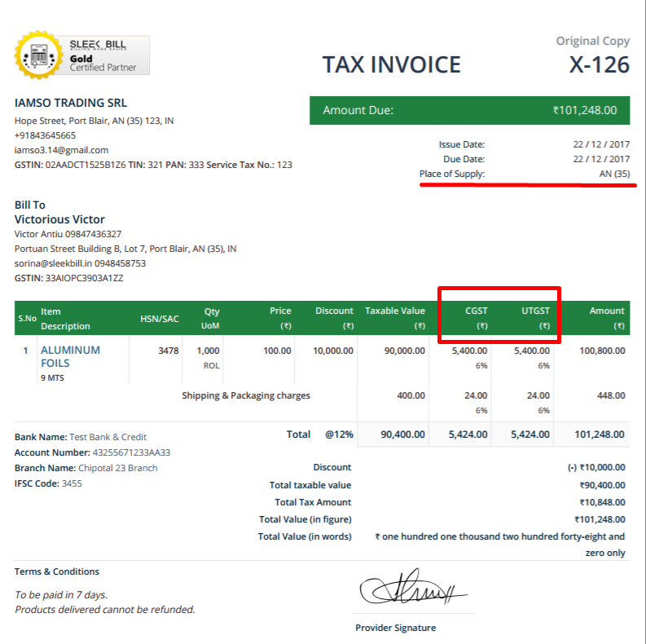Click the TAX INVOICE heading
This screenshot has height=644, width=646.
click(x=391, y=64)
